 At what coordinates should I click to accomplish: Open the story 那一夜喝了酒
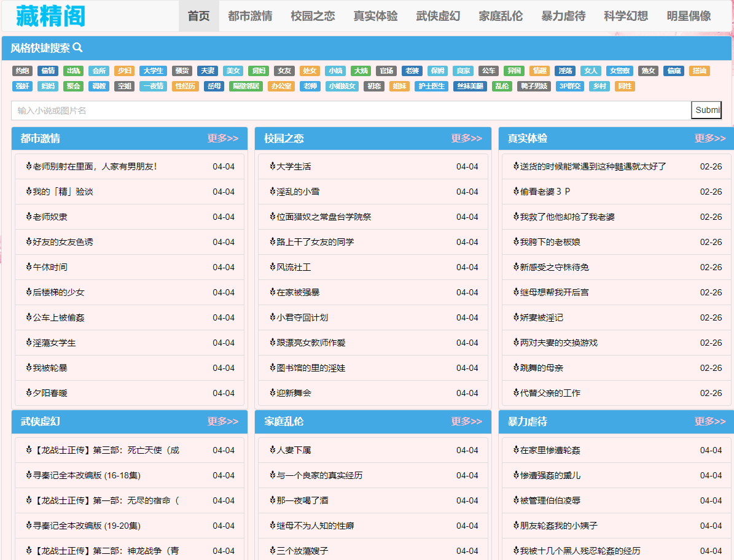[x=302, y=500]
